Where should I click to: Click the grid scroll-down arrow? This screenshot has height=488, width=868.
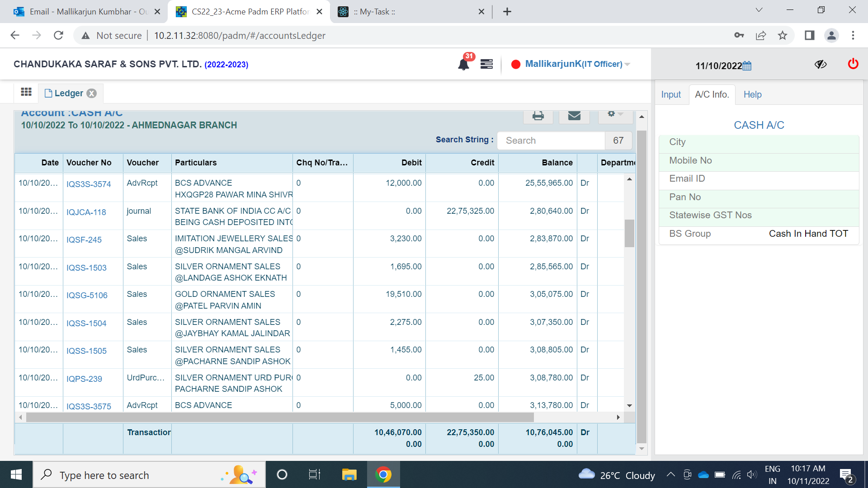[x=629, y=406]
